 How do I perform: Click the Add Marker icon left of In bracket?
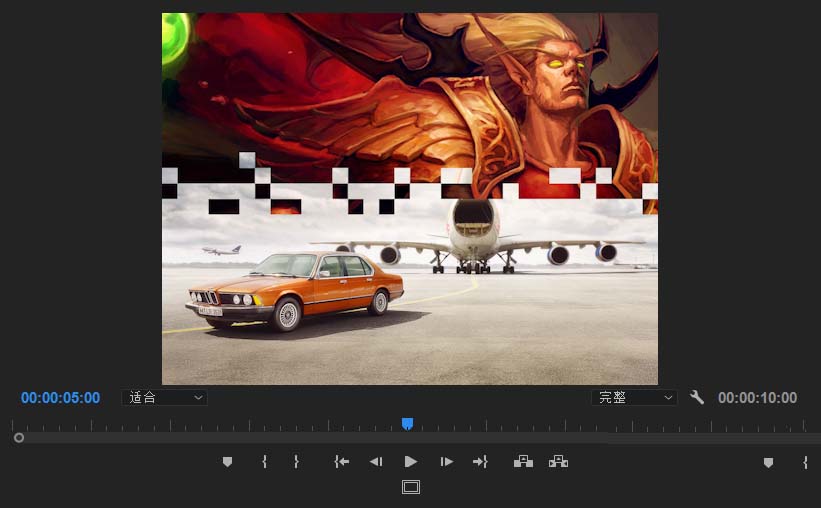click(x=227, y=462)
